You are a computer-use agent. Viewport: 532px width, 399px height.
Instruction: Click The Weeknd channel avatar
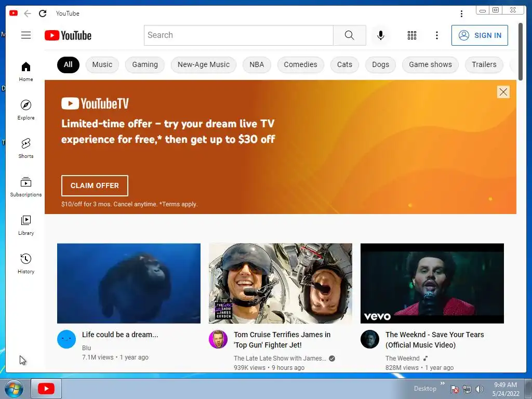pos(370,339)
